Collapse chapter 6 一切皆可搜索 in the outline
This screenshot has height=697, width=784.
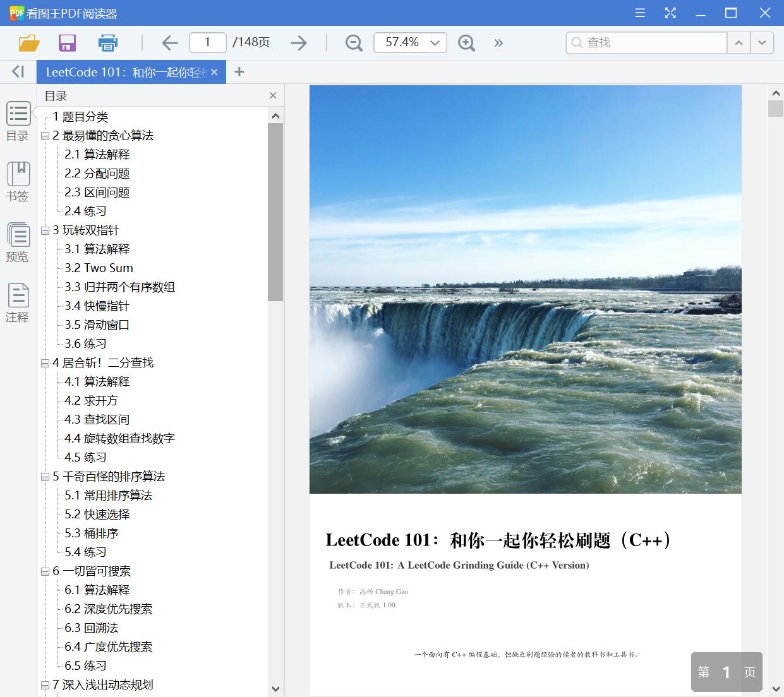(x=45, y=571)
